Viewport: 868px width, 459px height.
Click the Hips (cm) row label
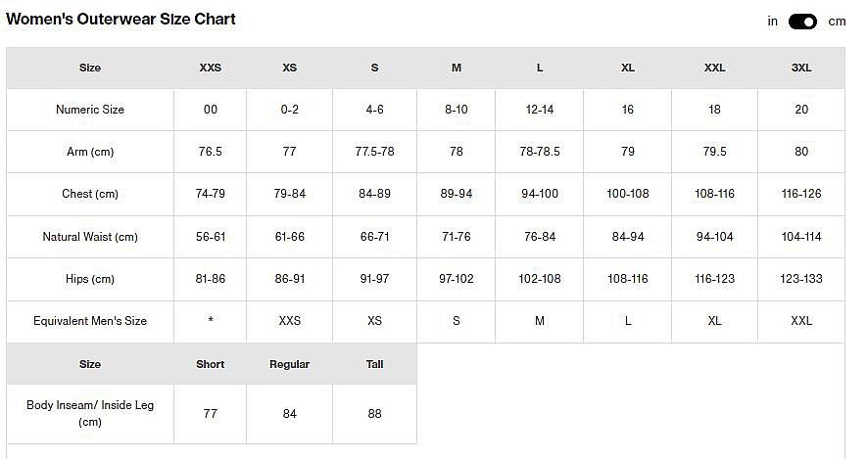pos(90,279)
